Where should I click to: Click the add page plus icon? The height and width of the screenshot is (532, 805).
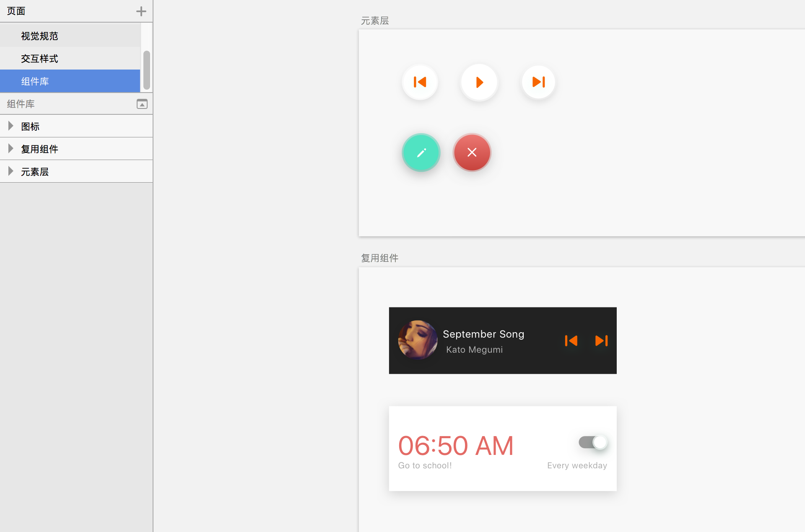141,11
